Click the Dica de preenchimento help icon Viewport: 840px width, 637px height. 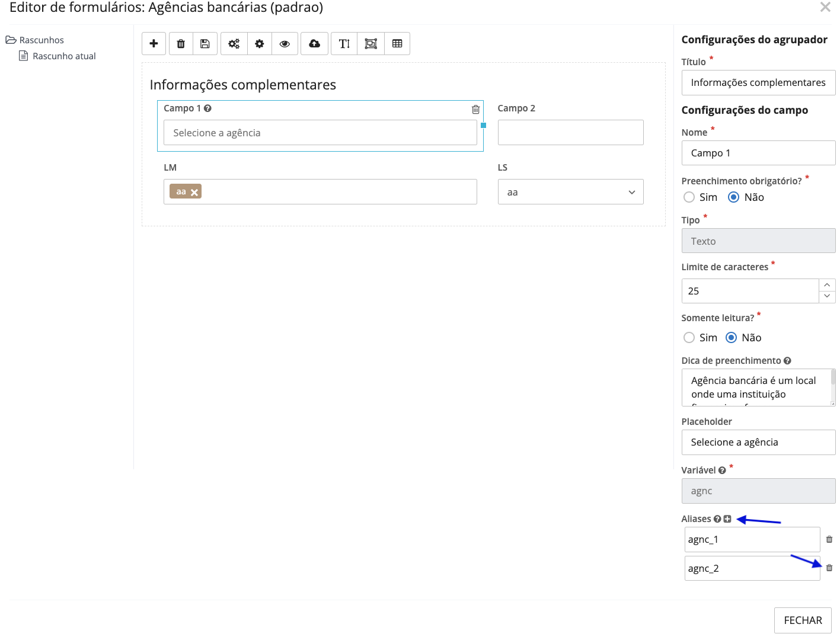coord(787,360)
